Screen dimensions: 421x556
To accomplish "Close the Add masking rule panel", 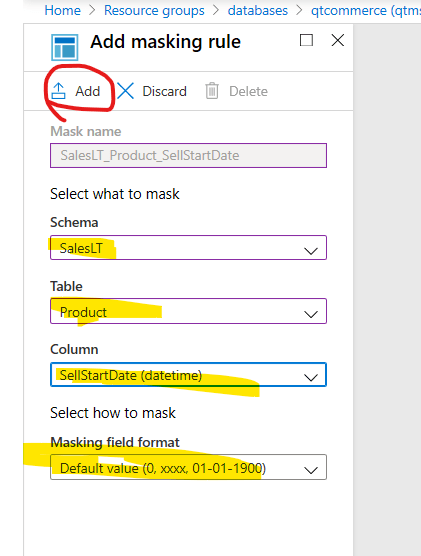I will click(x=338, y=40).
